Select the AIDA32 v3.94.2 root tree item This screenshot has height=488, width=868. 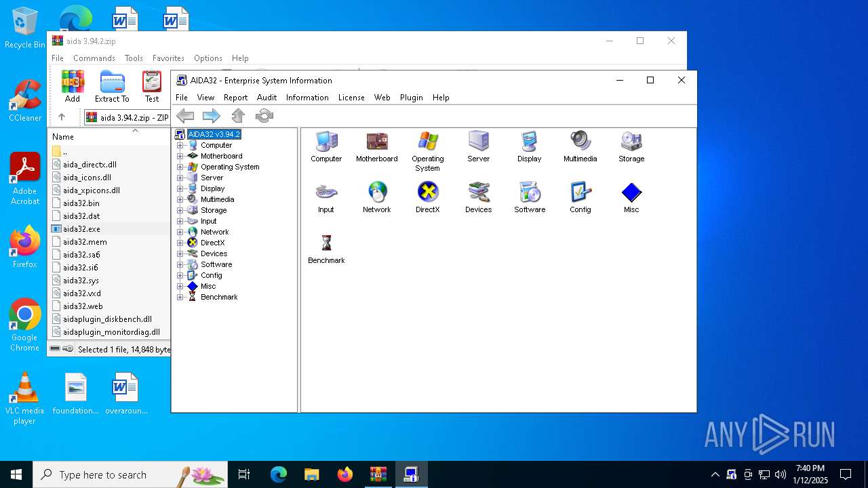(214, 134)
